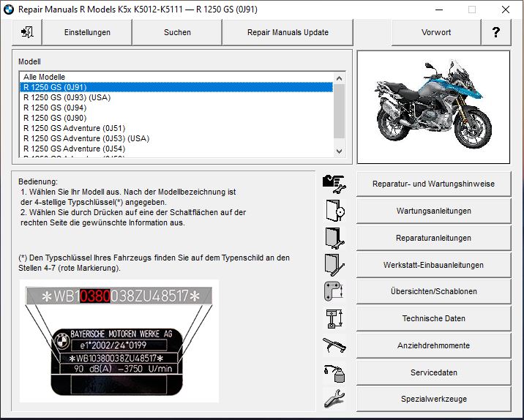Screen dimensions: 524x420
Task: Click the icon beside Reparaturanleitungen
Action: [334, 238]
